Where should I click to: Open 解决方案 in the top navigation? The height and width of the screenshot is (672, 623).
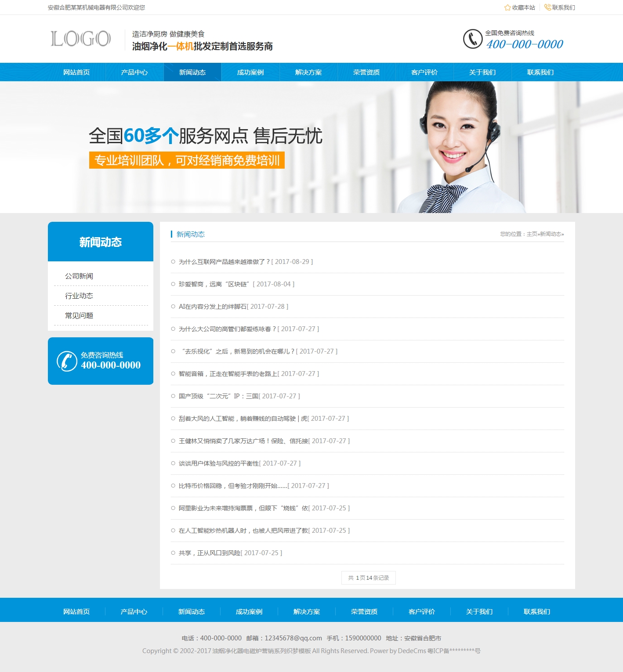pos(308,72)
